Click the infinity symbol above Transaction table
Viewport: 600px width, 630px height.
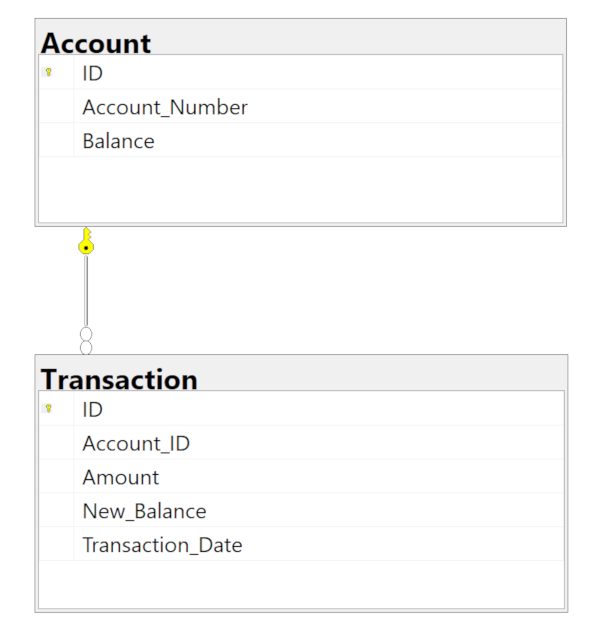click(x=86, y=341)
